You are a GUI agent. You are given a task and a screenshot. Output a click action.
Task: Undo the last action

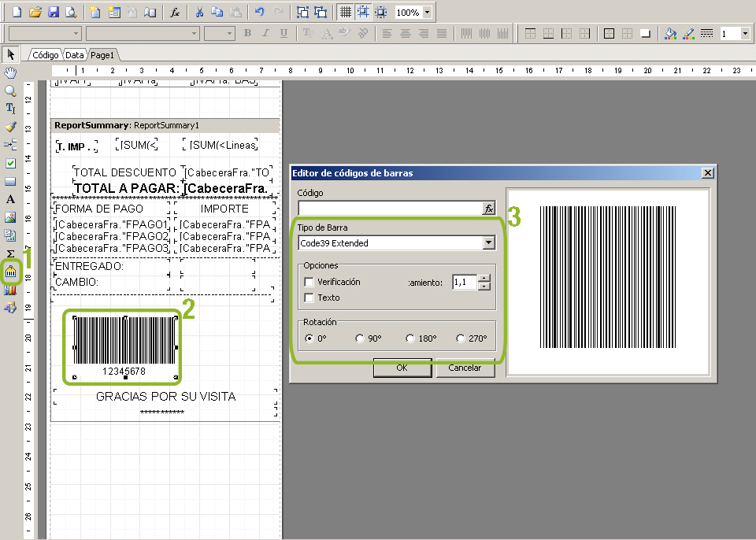pyautogui.click(x=260, y=12)
